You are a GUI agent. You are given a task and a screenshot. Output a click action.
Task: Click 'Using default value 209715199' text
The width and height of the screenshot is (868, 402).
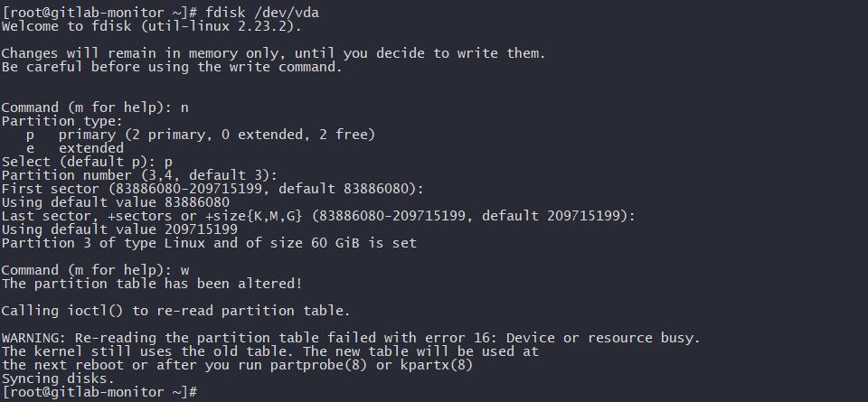(x=119, y=229)
